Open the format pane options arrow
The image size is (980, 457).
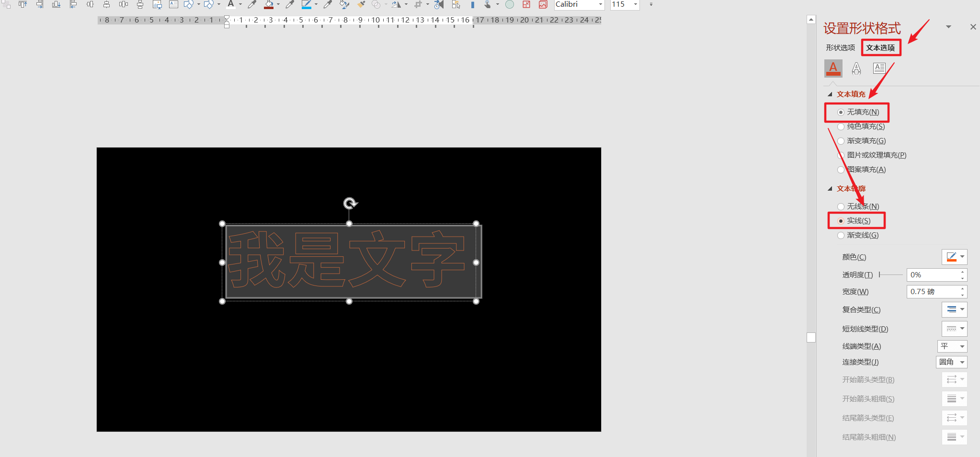pos(948,27)
